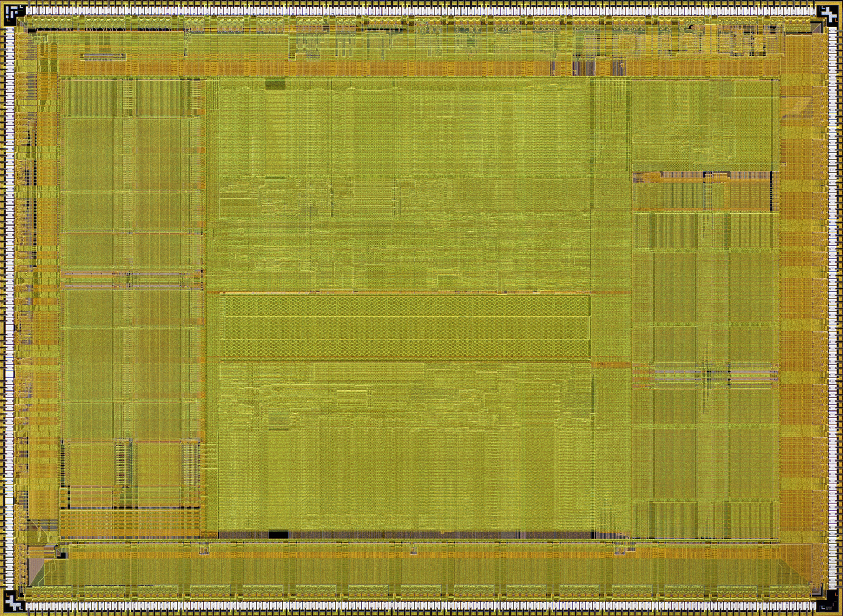This screenshot has height=616, width=843.
Task: Click the bottom-left corner alignment mark
Action: (14, 601)
